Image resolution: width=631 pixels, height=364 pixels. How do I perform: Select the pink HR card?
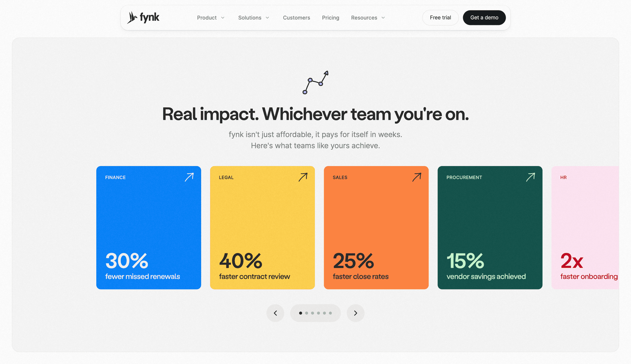(588, 227)
